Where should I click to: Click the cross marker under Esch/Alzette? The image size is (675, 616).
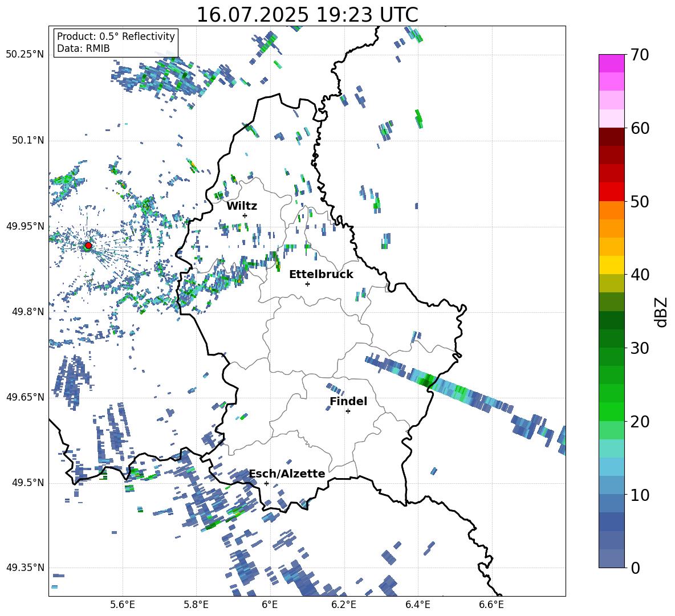click(x=266, y=483)
